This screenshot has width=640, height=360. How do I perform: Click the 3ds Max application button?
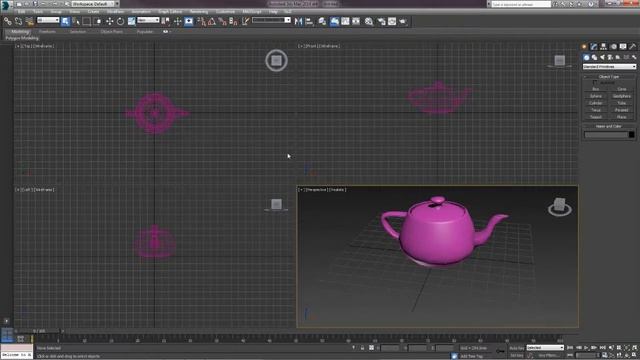click(6, 4)
